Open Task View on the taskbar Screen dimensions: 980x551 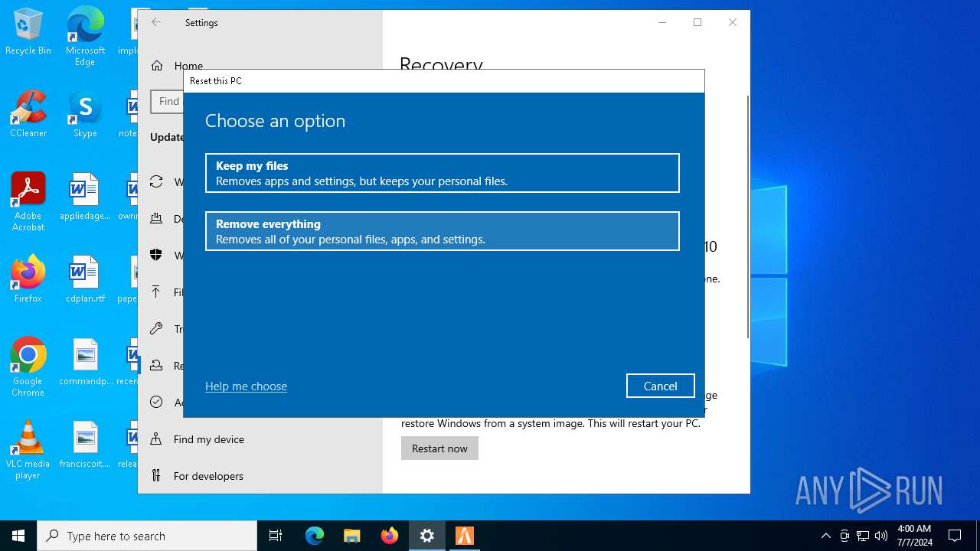click(276, 536)
